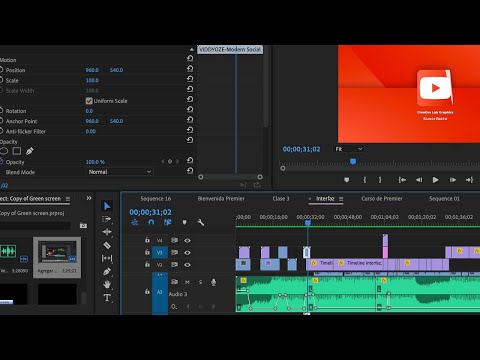The image size is (480, 360).
Task: Open Blend Mode Normal dropdown
Action: click(x=120, y=172)
